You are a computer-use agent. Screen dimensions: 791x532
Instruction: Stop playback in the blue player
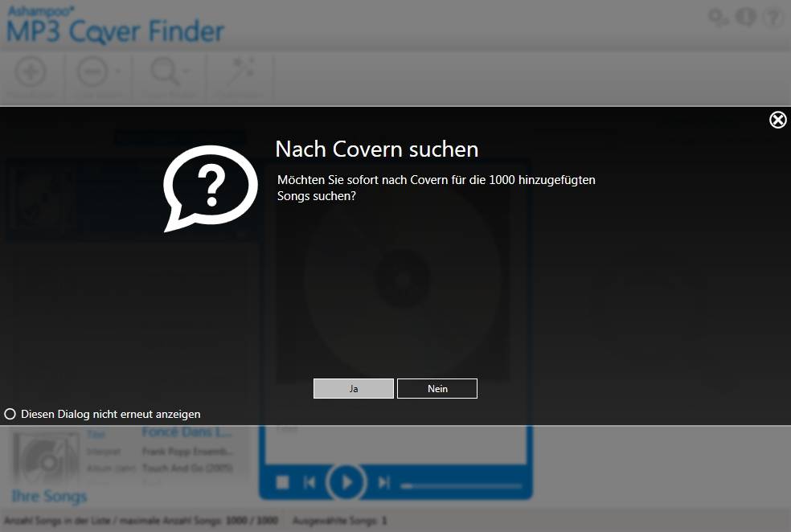coord(282,483)
